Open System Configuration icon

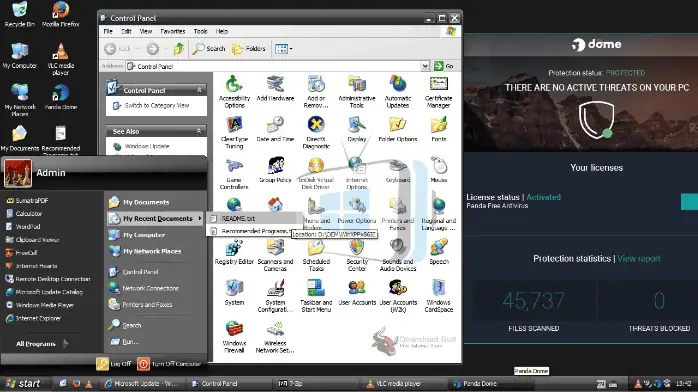(x=275, y=296)
